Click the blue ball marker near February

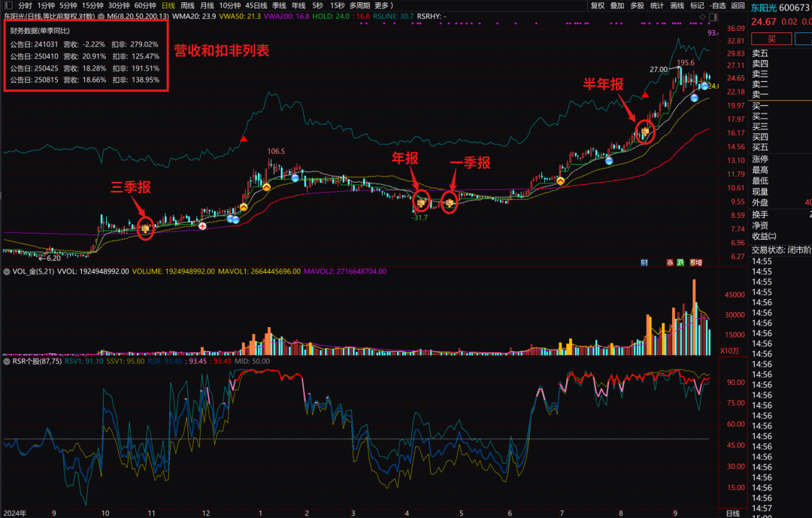point(295,178)
